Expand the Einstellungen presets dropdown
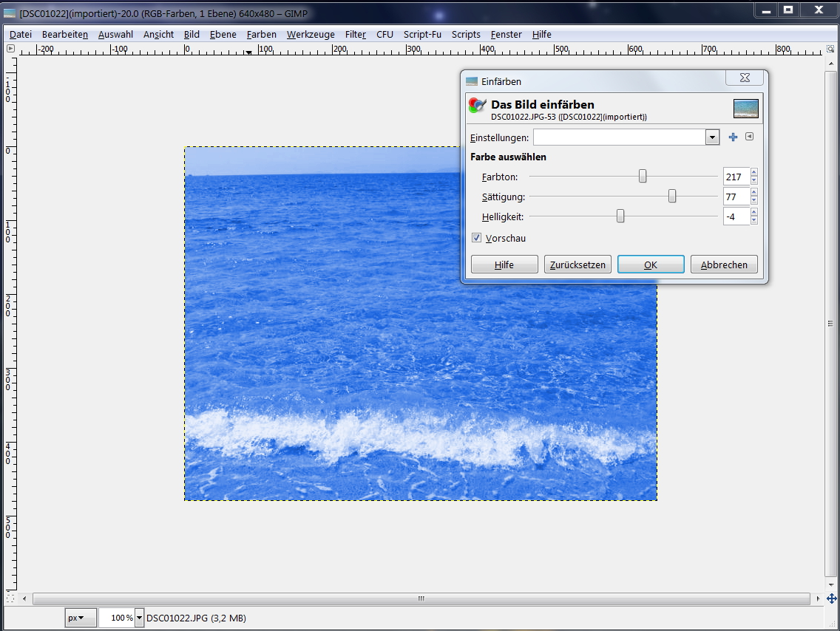Screen dimensions: 840x631 711,137
